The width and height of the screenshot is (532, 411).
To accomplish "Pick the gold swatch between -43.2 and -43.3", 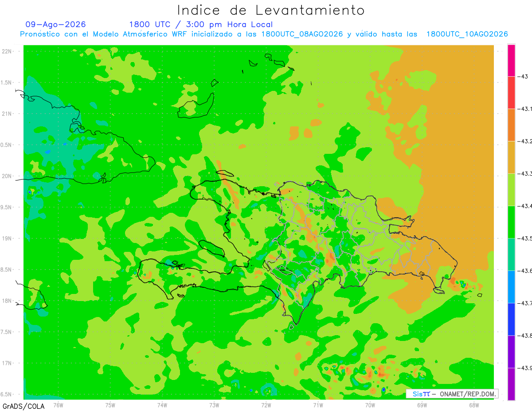I will point(511,157).
